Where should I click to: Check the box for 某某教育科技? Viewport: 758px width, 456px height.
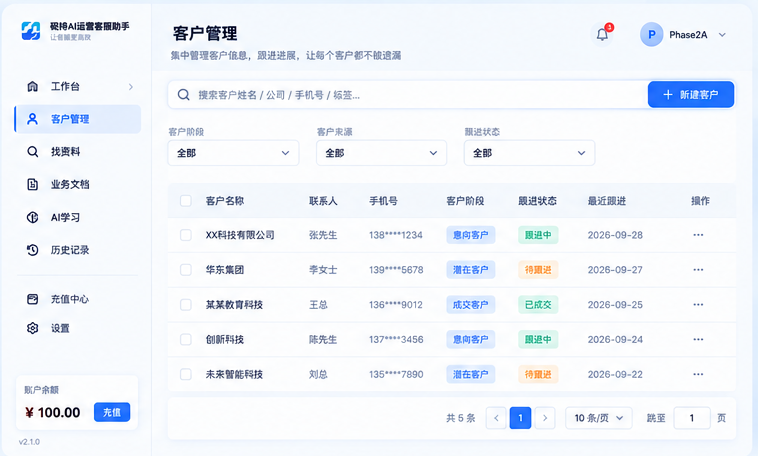click(x=186, y=305)
